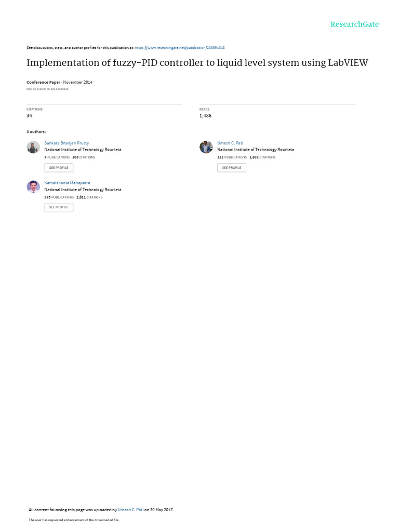Open Kamalakanta Mahapatra's author link
399x532 pixels.
pyautogui.click(x=67, y=183)
